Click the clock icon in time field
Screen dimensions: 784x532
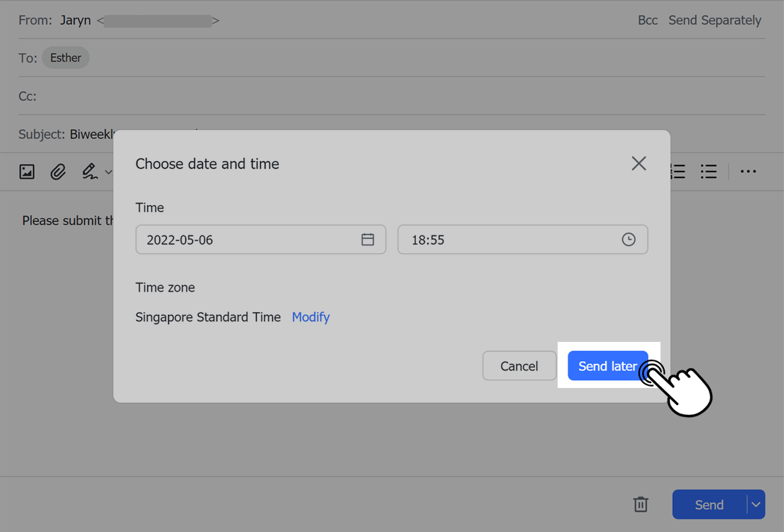point(629,240)
